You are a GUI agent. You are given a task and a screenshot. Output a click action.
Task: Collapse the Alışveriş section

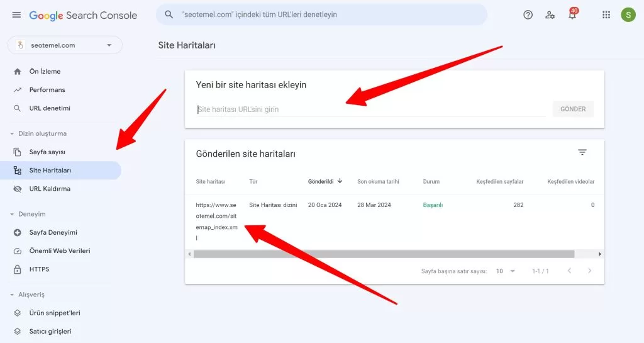[27, 295]
